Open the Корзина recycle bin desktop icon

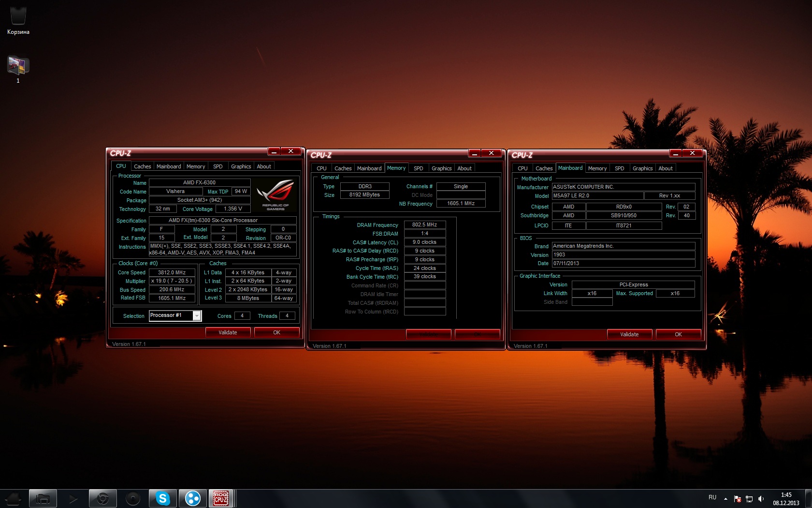18,19
